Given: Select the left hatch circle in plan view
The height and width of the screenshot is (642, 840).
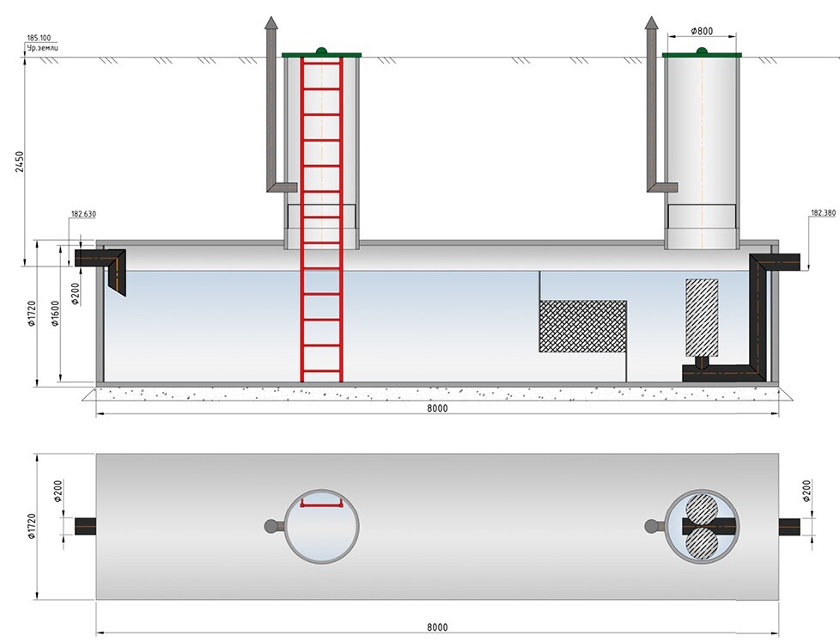Looking at the screenshot, I should pos(321,526).
